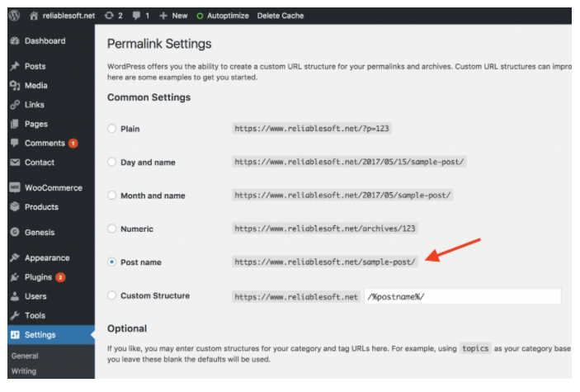
Task: Click the Media icon in sidebar
Action: 15,86
